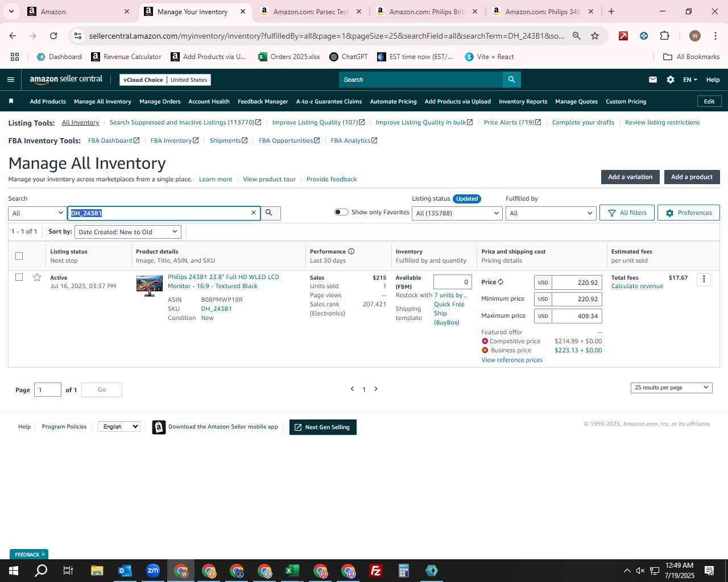Open Feedback Manager nav item
This screenshot has height=582, width=728.
pos(263,102)
